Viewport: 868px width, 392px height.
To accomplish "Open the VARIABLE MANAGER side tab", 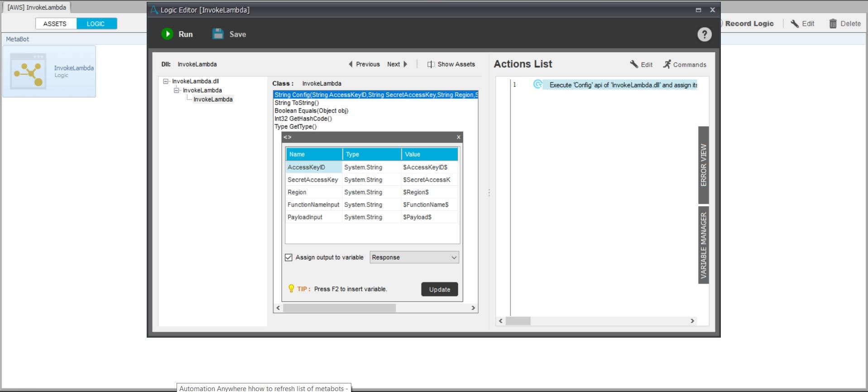I will [703, 245].
